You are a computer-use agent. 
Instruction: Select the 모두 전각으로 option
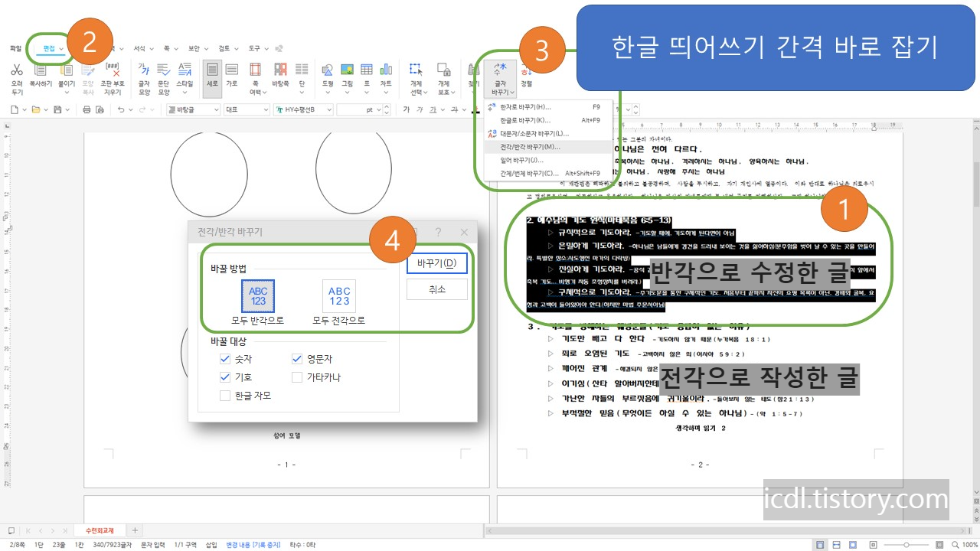click(338, 296)
